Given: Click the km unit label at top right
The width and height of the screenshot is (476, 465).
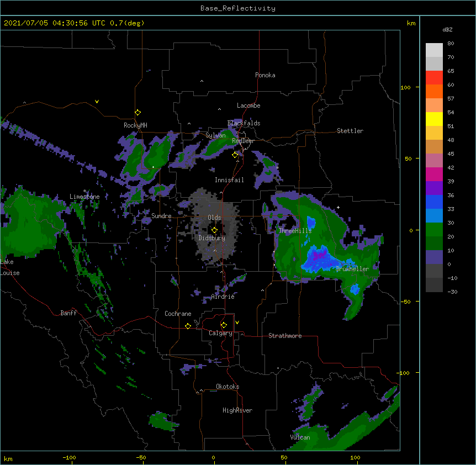Looking at the screenshot, I should pos(411,23).
